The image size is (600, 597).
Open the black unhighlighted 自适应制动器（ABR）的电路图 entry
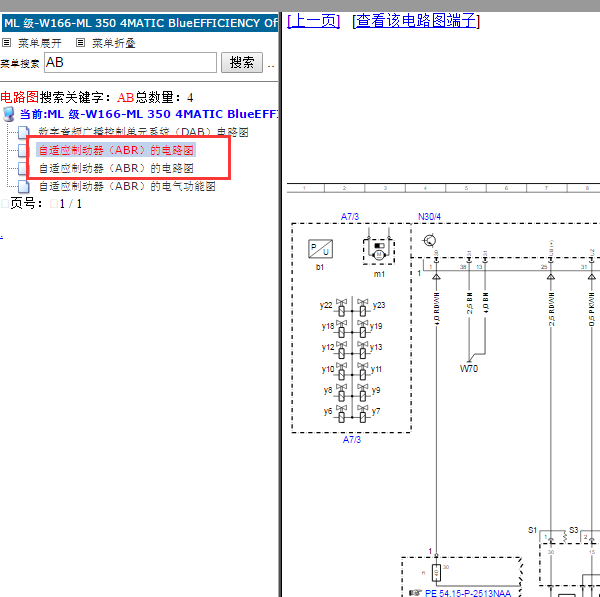(116, 168)
